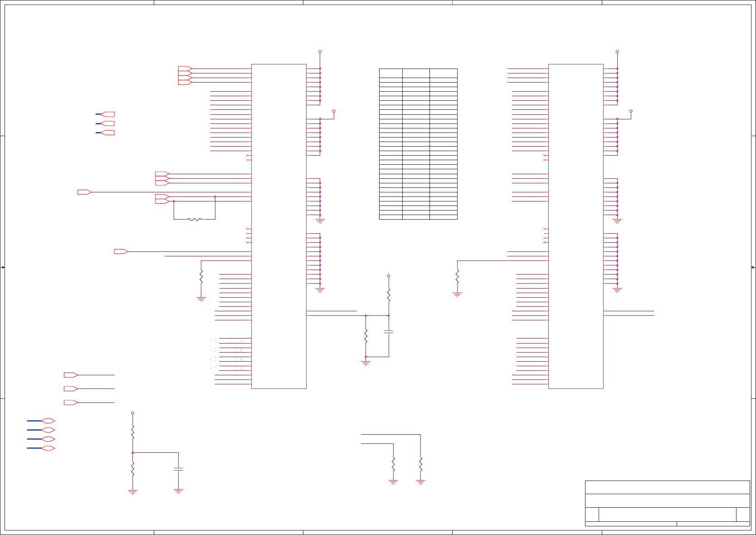The width and height of the screenshot is (756, 535).
Task: Click the ground symbol under the right IC's pull-down resistor
Action: (x=458, y=295)
